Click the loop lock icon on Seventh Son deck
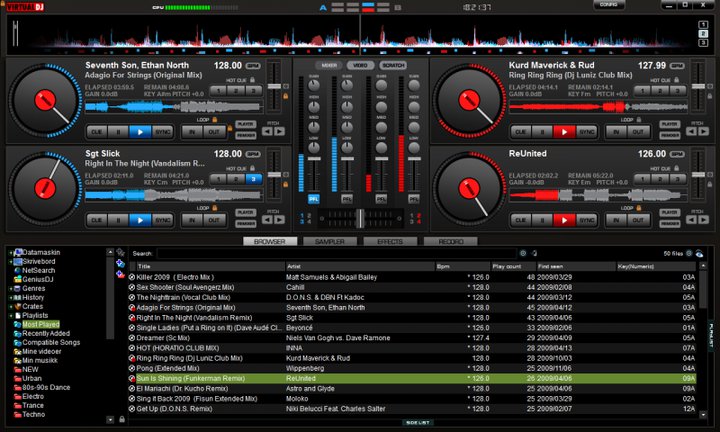Image resolution: width=720 pixels, height=432 pixels. click(x=214, y=119)
